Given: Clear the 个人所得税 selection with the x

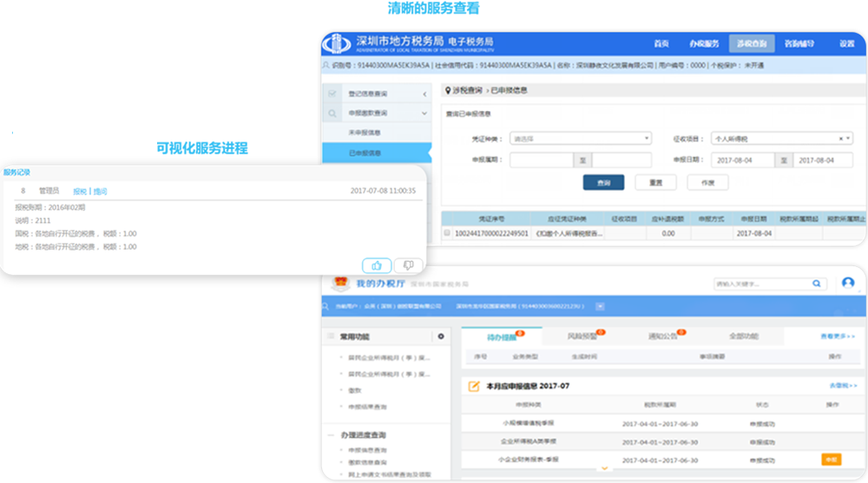Looking at the screenshot, I should click(x=840, y=139).
